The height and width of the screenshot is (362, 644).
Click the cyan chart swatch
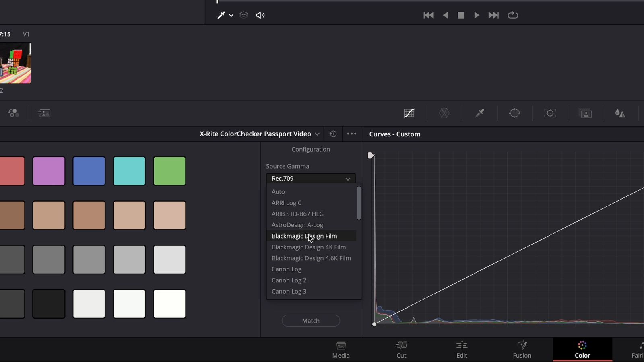click(129, 171)
